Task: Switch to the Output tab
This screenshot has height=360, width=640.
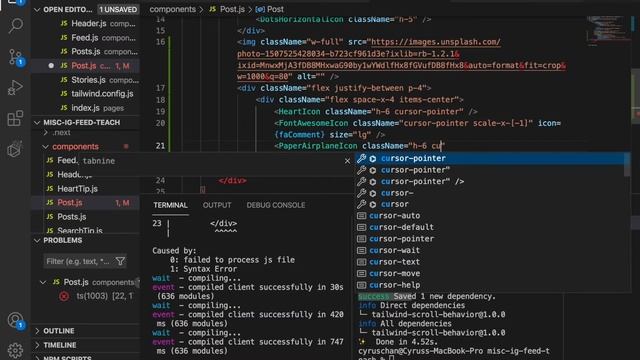Action: coord(217,205)
